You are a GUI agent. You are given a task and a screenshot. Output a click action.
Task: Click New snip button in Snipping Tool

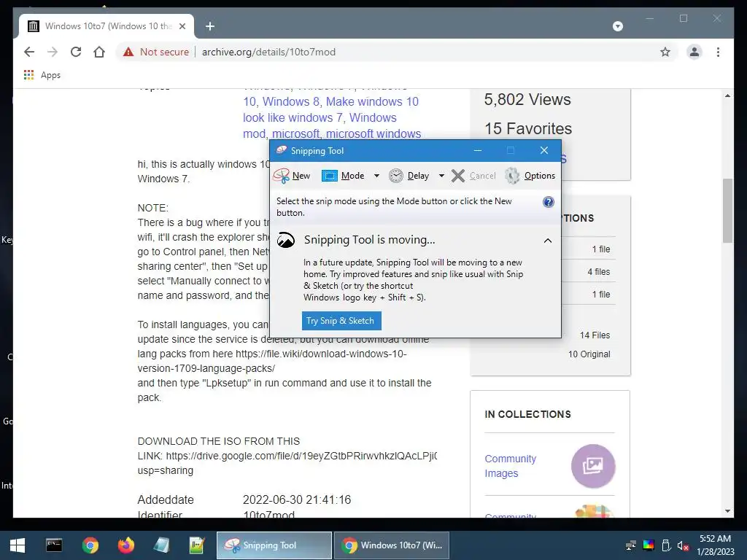click(292, 176)
